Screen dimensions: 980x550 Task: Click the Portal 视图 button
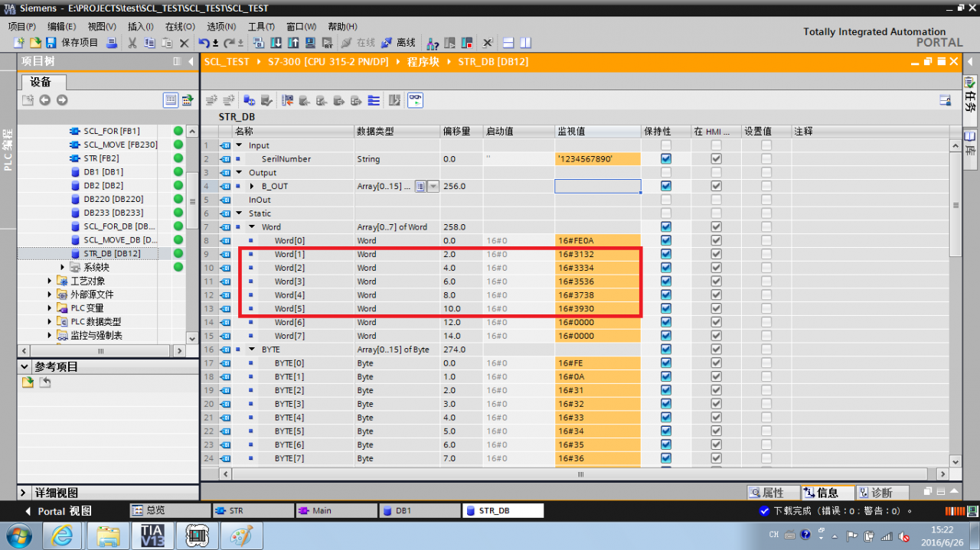[x=57, y=511]
